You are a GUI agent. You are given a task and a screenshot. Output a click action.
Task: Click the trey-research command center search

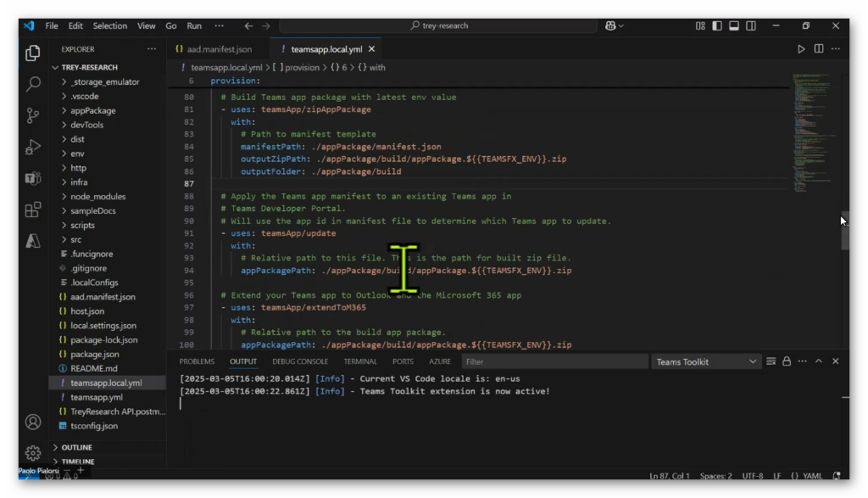pos(439,25)
